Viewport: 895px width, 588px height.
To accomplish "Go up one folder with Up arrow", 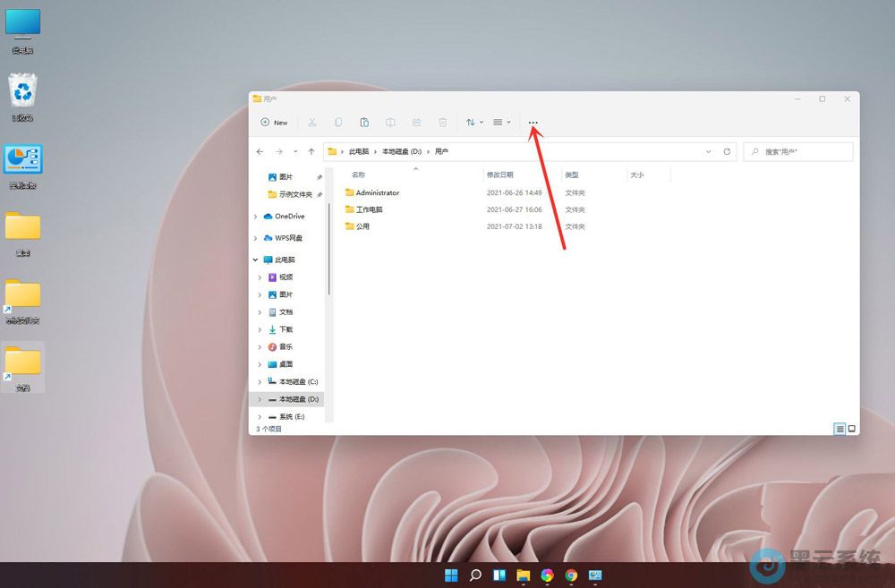I will [311, 152].
